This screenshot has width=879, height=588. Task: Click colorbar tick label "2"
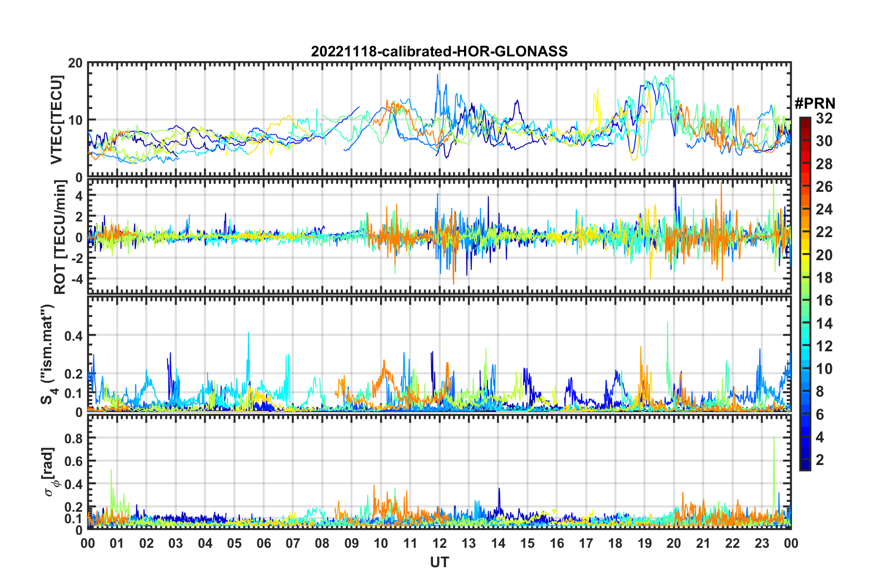click(x=820, y=459)
